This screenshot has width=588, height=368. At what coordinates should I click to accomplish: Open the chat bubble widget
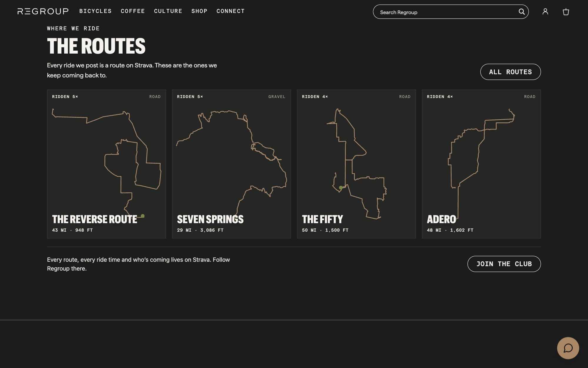pyautogui.click(x=568, y=348)
